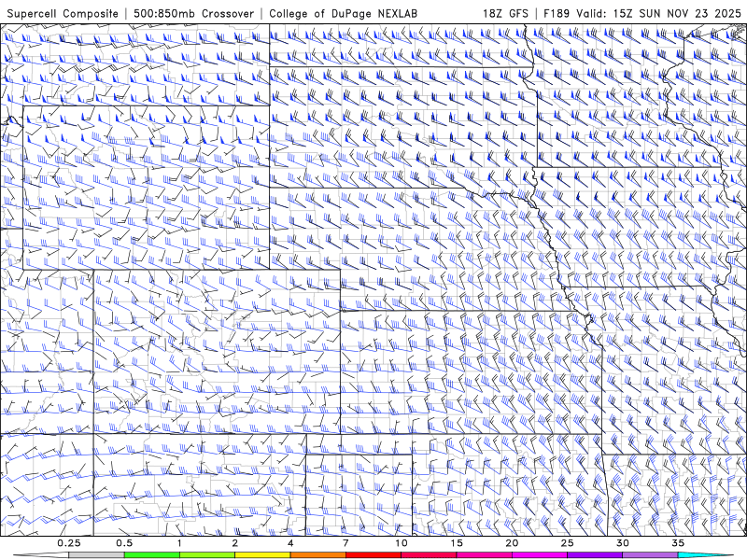Click the 'F189 Valid: 15Z SUN NOV 23 2025' text

(x=642, y=13)
